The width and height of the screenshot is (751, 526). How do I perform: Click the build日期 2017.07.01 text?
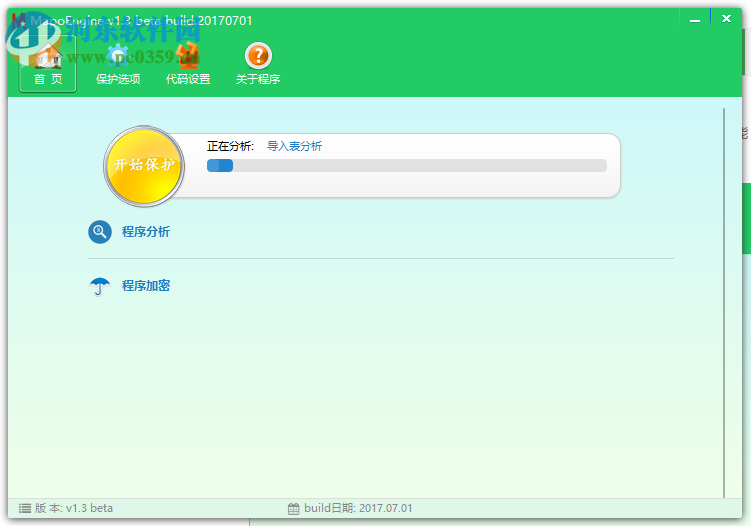[x=358, y=508]
